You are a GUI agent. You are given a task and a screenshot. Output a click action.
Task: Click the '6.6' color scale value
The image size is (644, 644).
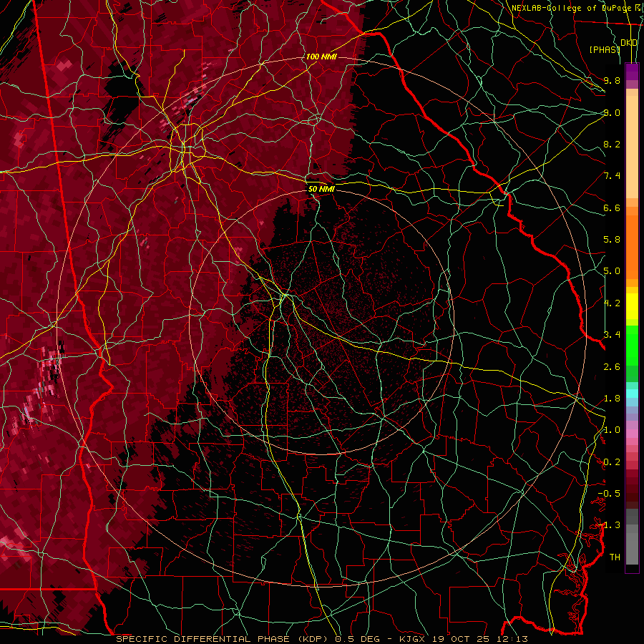(612, 208)
